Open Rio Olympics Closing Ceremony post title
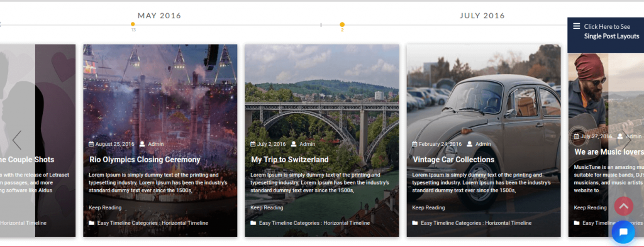This screenshot has height=247, width=644. (145, 160)
